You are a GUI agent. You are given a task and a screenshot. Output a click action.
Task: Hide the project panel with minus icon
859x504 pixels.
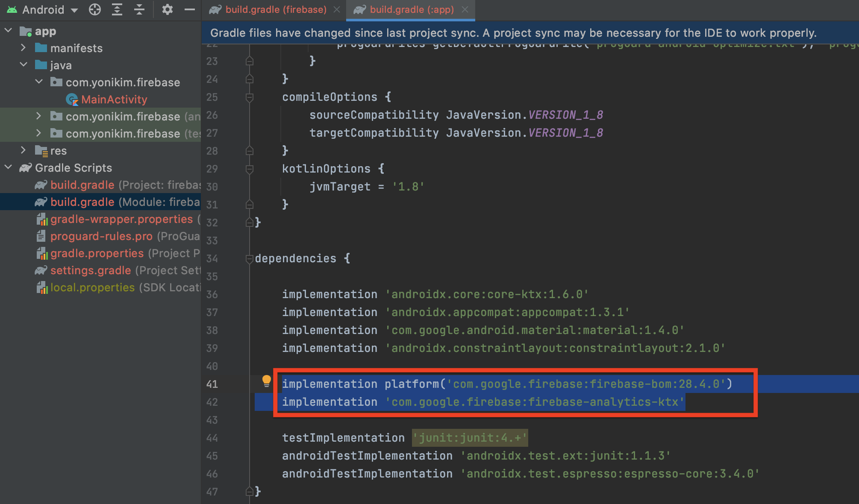[x=189, y=9]
